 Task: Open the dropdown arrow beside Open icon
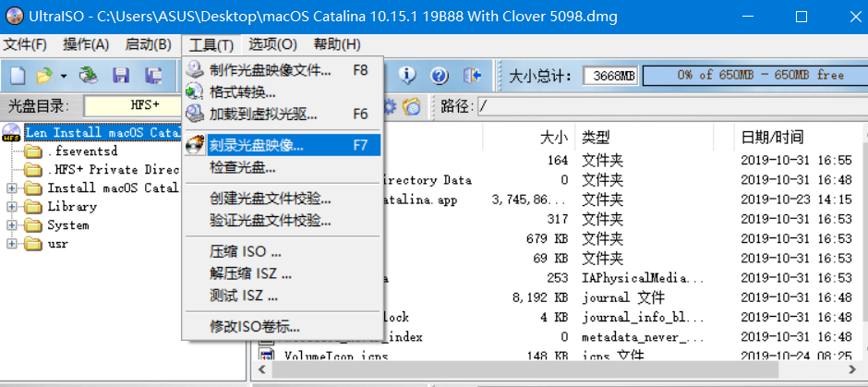64,76
